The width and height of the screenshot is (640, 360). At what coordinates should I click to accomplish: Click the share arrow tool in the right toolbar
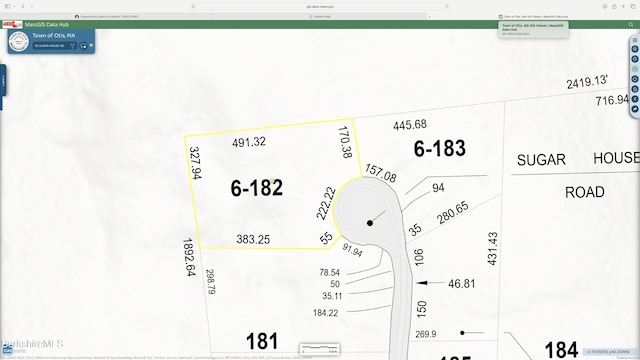635,109
